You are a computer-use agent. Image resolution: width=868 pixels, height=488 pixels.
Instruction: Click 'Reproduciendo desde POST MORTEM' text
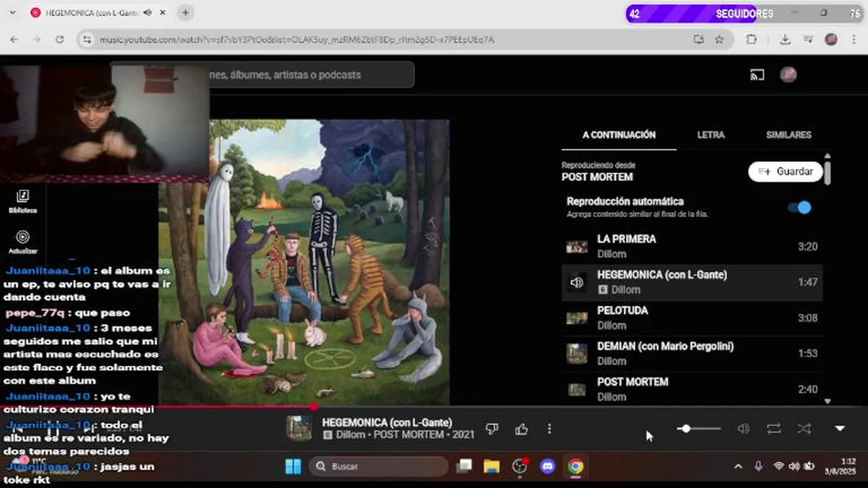[x=597, y=171]
